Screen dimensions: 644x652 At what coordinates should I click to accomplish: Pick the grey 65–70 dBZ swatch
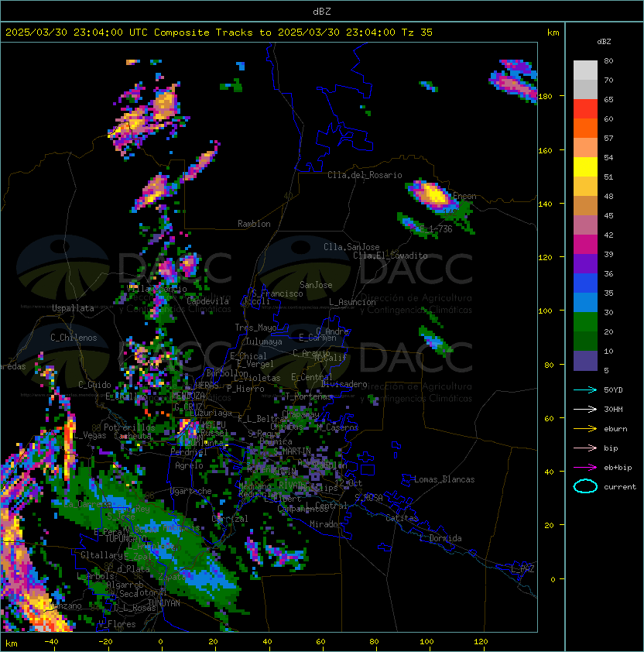pyautogui.click(x=585, y=89)
